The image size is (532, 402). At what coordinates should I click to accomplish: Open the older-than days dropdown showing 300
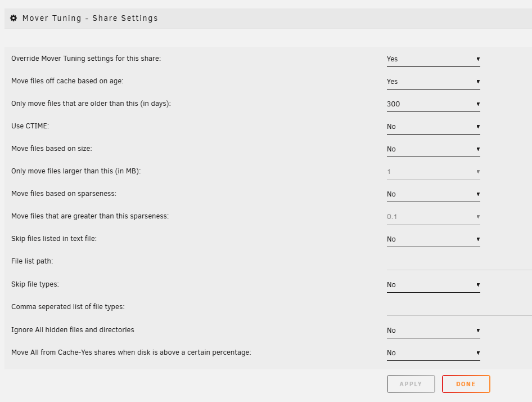[x=433, y=104]
